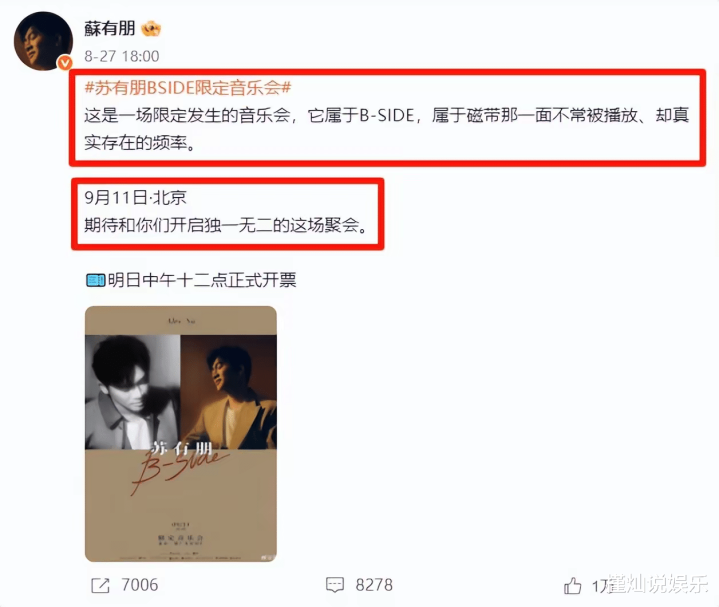Click the 璀灿说娱乐 watermark text

click(657, 584)
